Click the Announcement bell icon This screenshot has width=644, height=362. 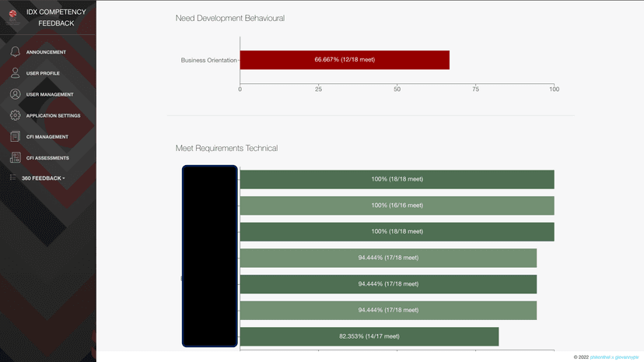pyautogui.click(x=16, y=51)
